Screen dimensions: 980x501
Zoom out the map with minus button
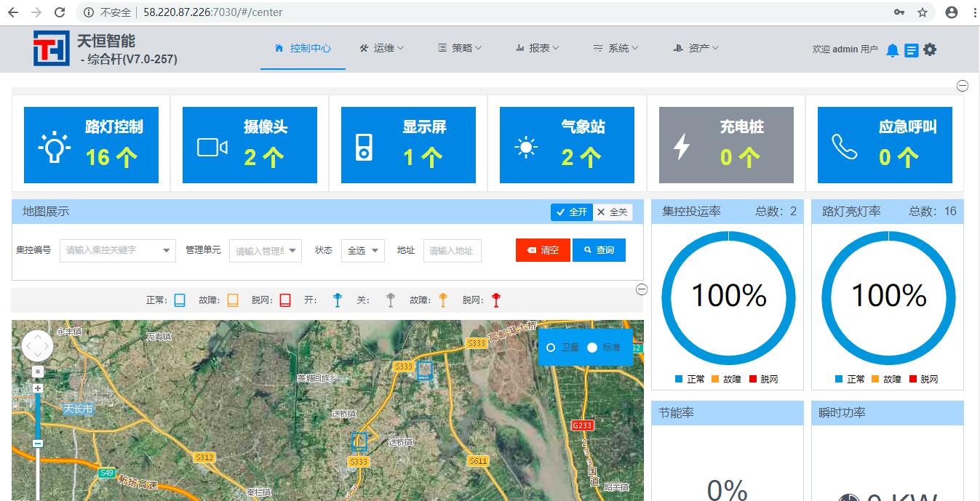[38, 444]
